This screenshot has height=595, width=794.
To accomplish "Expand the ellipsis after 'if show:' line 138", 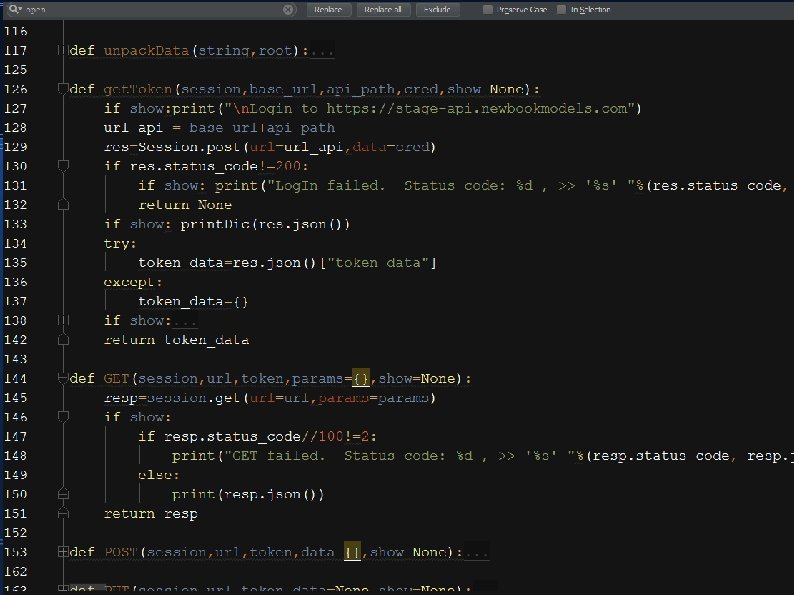I will coord(184,321).
